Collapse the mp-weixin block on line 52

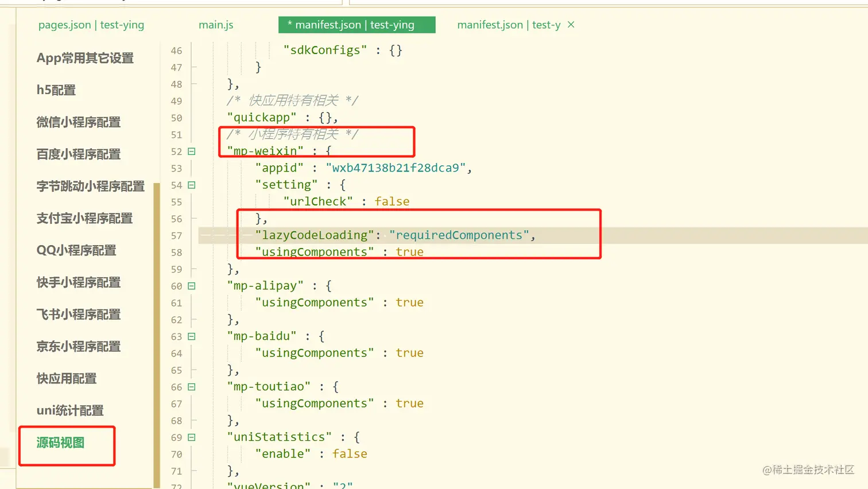pos(192,152)
